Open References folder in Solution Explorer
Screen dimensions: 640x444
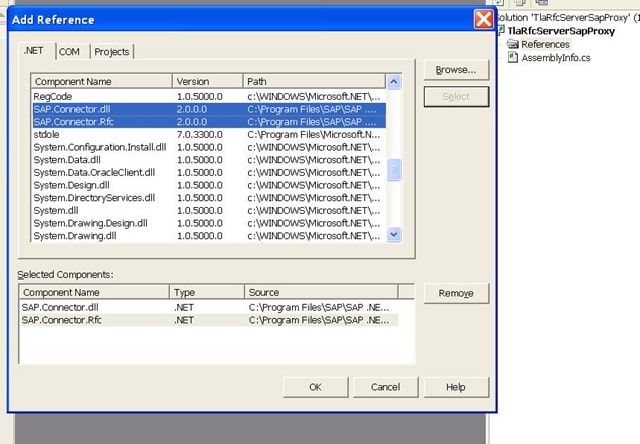pos(545,44)
